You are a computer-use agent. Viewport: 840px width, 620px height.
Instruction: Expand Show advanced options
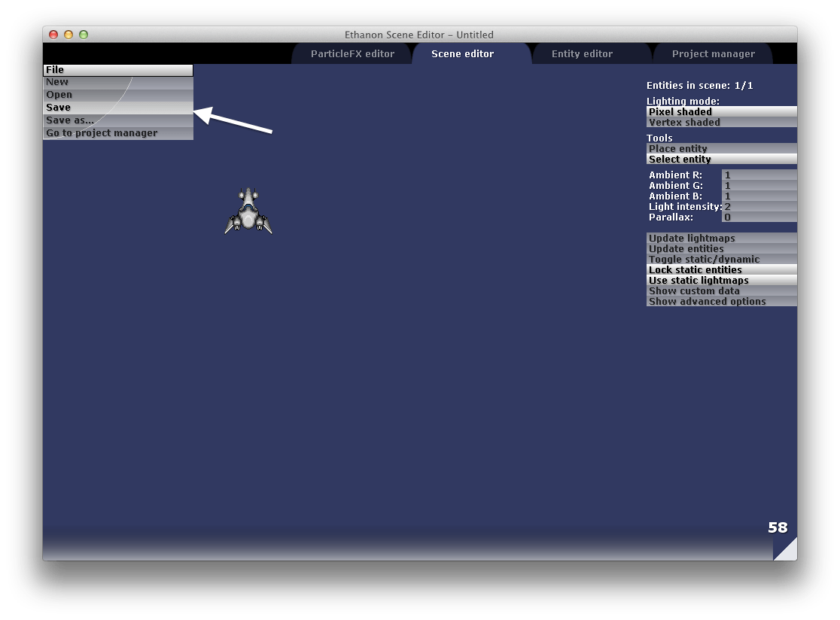(x=721, y=301)
